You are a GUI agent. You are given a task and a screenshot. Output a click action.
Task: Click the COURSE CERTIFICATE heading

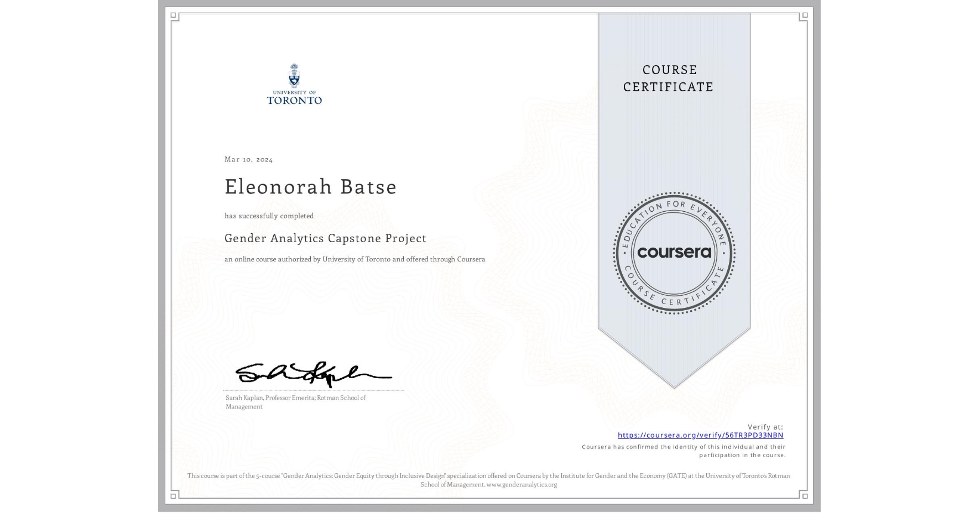[x=669, y=78]
